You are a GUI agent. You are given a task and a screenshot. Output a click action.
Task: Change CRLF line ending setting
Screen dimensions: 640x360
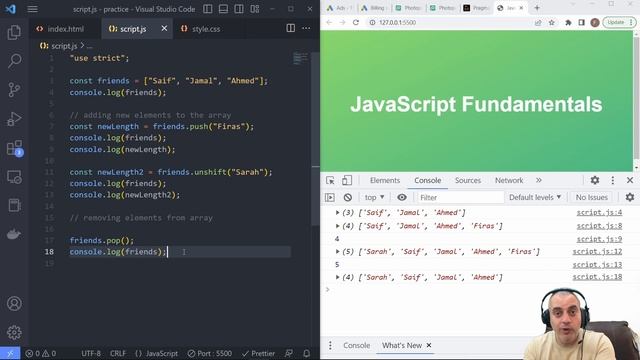click(x=118, y=353)
